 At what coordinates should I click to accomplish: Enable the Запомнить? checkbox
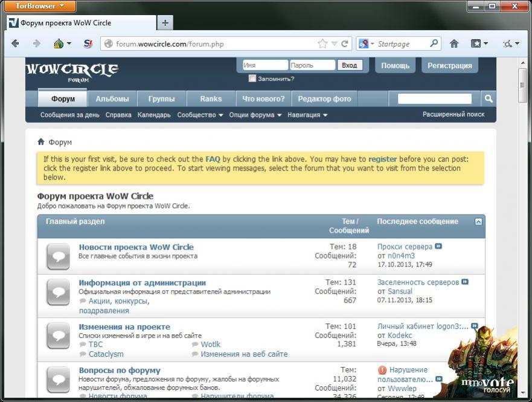coord(252,79)
